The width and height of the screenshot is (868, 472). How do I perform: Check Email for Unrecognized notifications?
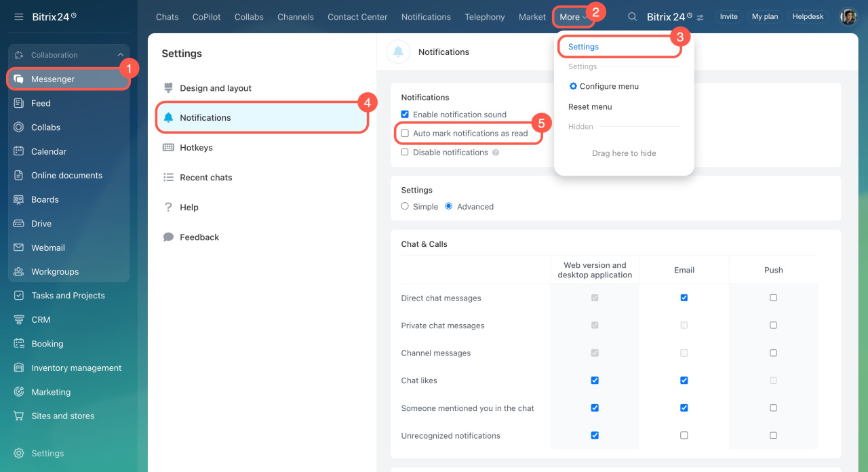click(x=684, y=435)
